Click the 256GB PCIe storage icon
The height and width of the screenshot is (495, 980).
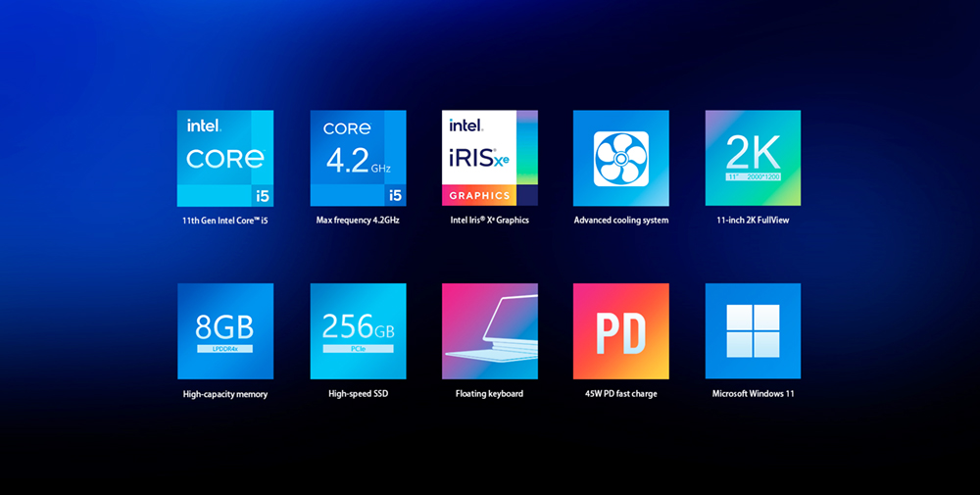click(x=358, y=331)
